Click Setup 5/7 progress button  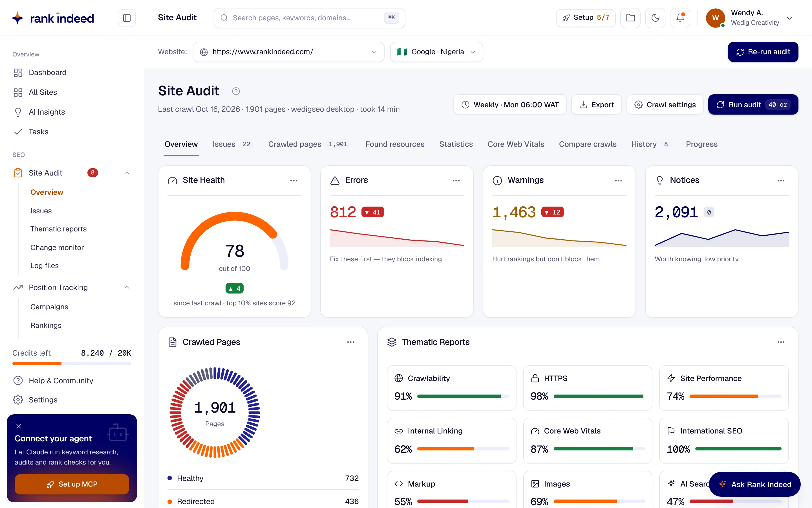pos(586,18)
